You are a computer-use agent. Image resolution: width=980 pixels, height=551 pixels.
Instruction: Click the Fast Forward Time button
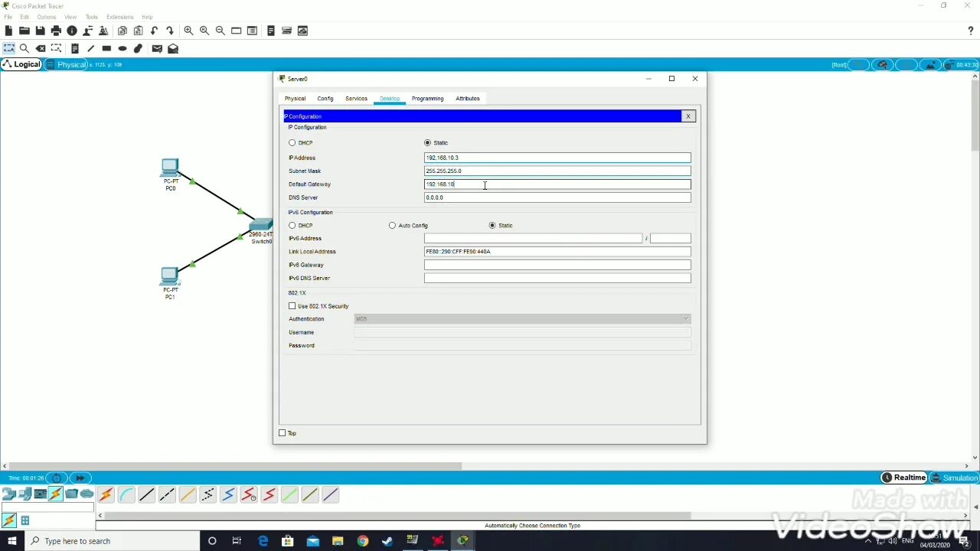coord(80,478)
